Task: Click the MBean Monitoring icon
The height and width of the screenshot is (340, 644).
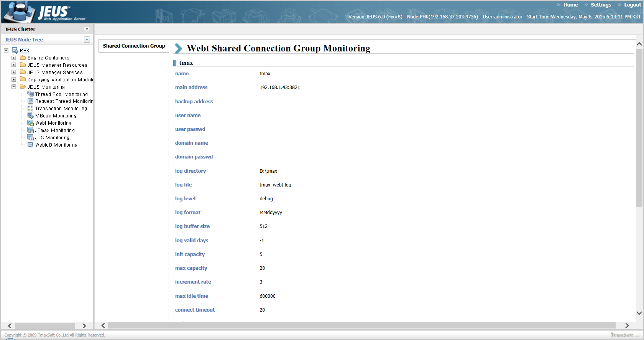Action: [x=30, y=116]
